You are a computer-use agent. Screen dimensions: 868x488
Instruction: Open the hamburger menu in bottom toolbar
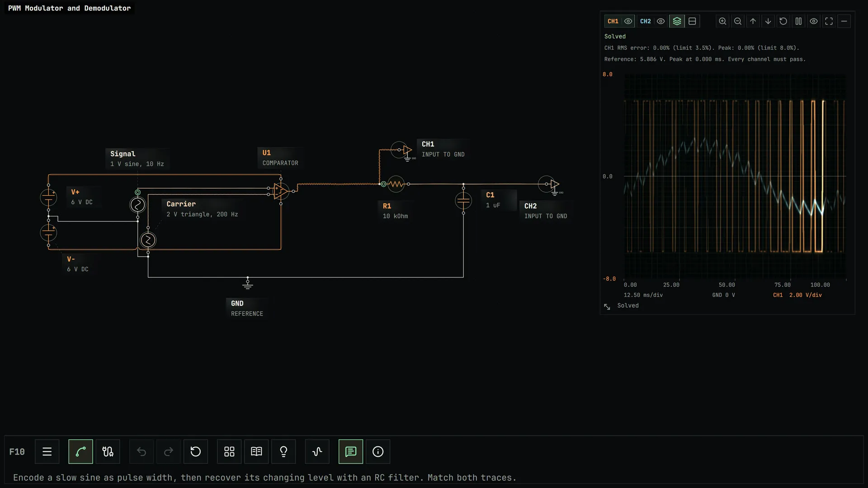click(47, 451)
